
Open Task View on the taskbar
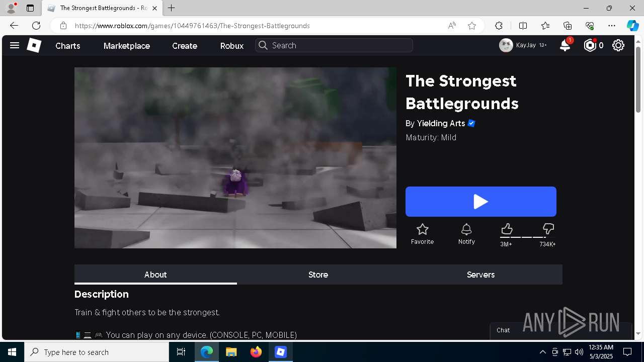pos(181,352)
